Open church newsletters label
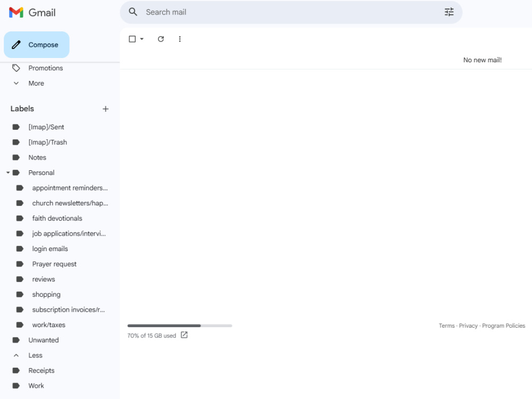 click(x=70, y=203)
